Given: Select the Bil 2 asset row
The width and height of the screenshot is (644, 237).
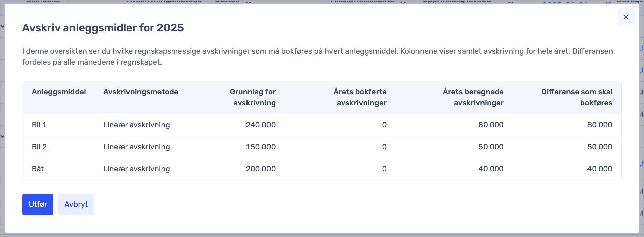Looking at the screenshot, I should (39, 147).
